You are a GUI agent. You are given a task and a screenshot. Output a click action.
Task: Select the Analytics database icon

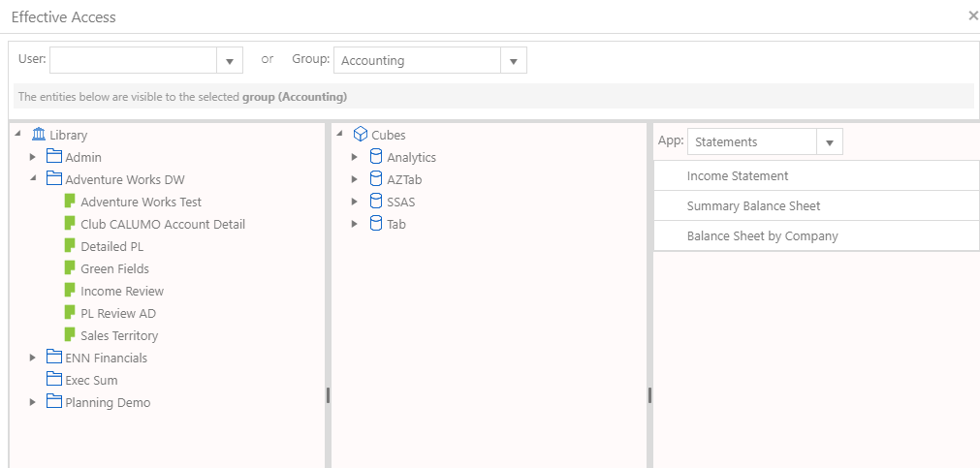(376, 157)
